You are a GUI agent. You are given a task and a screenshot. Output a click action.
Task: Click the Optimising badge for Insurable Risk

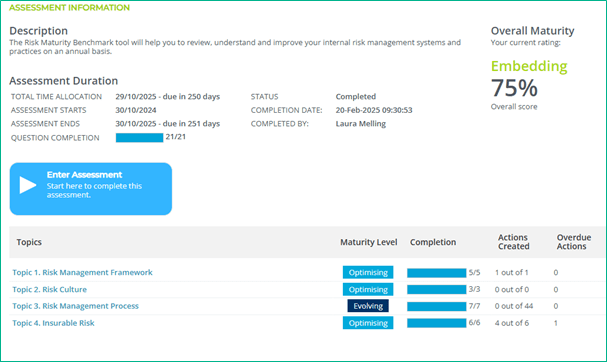pyautogui.click(x=368, y=323)
